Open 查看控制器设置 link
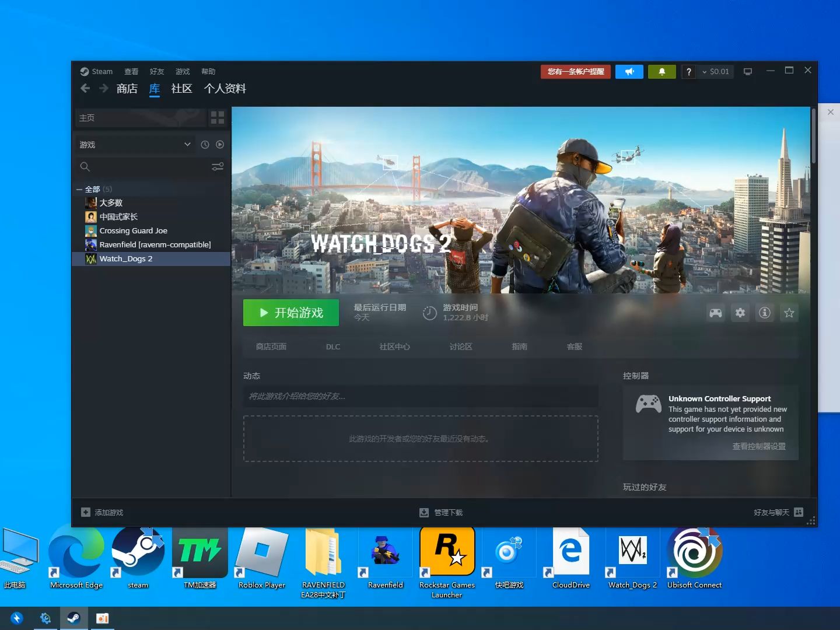The image size is (840, 630). coord(759,446)
